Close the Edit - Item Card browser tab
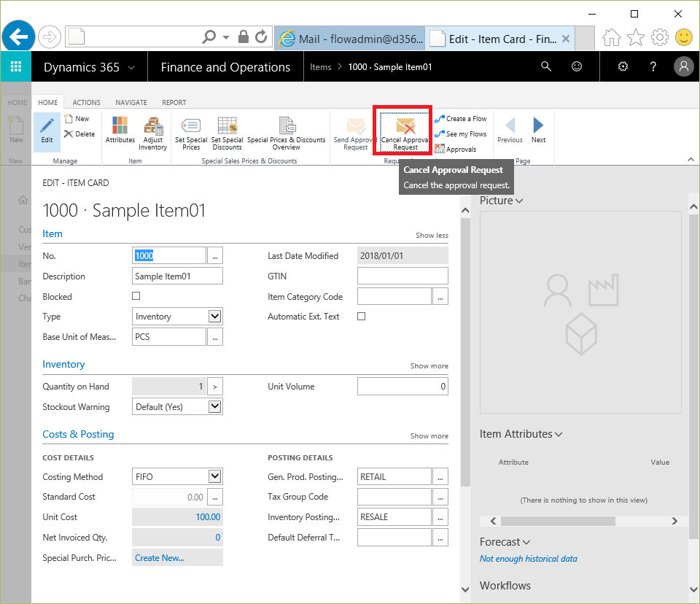 coord(566,39)
